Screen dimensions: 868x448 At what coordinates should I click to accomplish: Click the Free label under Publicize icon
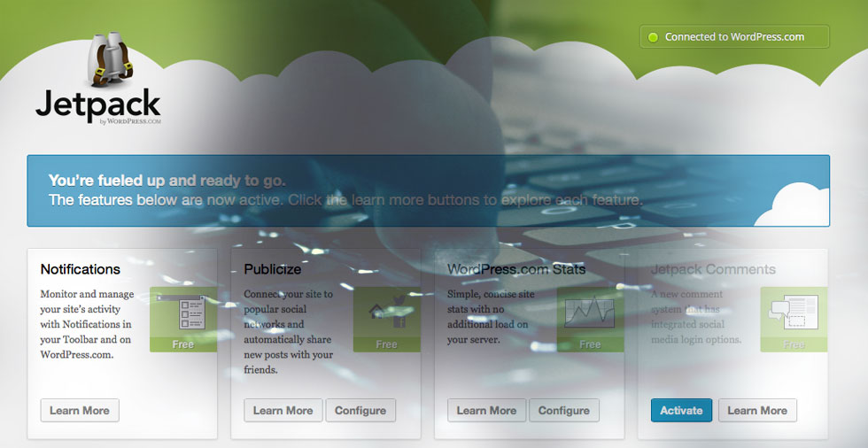(386, 344)
